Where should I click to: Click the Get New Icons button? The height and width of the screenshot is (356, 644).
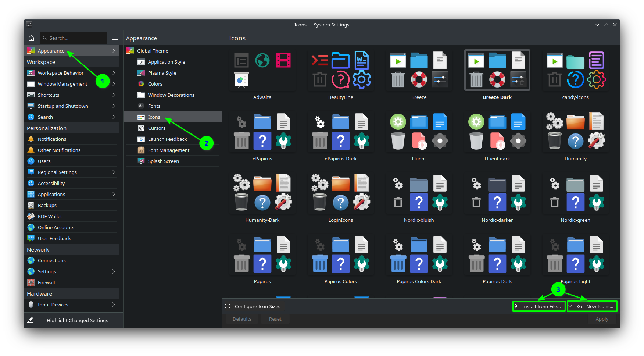(x=592, y=306)
